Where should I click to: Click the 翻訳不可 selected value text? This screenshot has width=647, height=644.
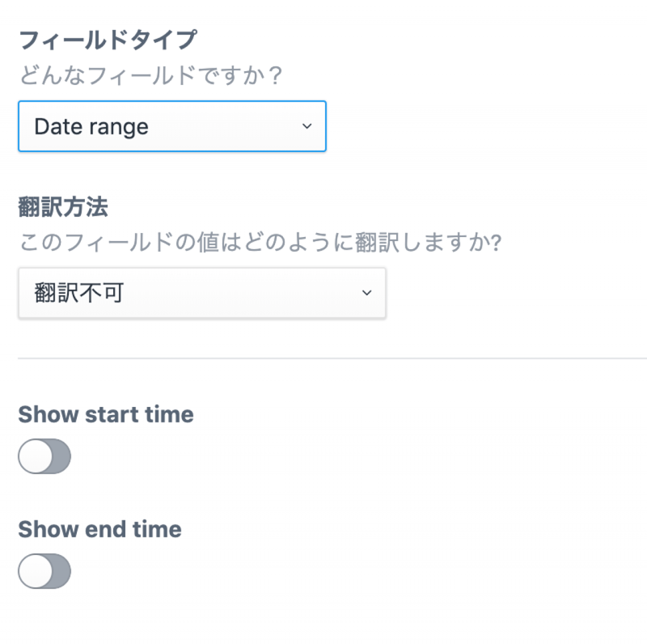click(79, 293)
